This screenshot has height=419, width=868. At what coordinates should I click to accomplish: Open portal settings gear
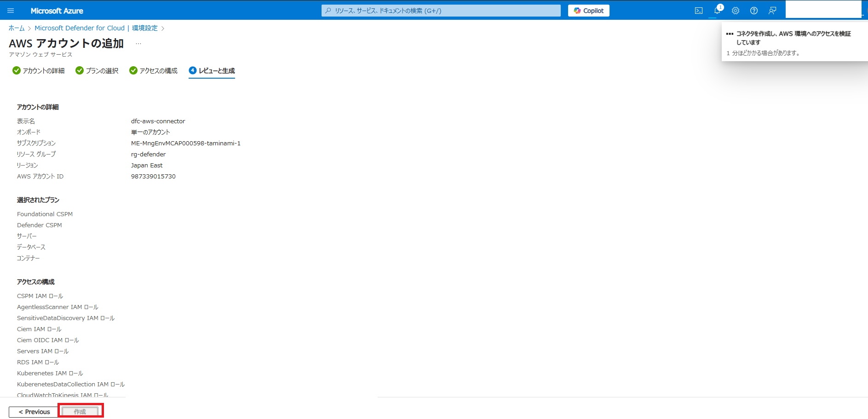tap(736, 11)
